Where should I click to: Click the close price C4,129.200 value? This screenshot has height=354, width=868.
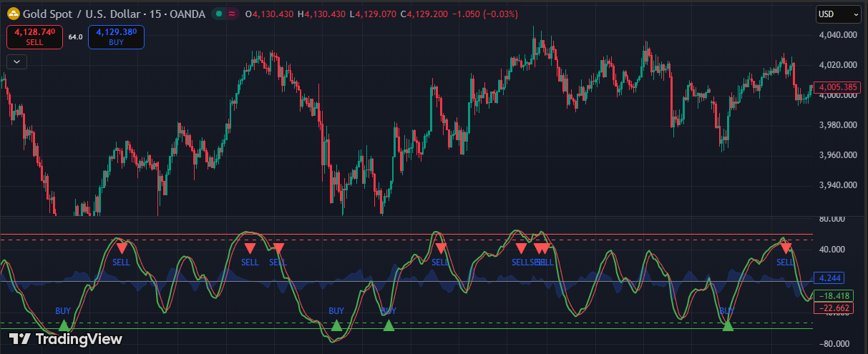tap(429, 14)
